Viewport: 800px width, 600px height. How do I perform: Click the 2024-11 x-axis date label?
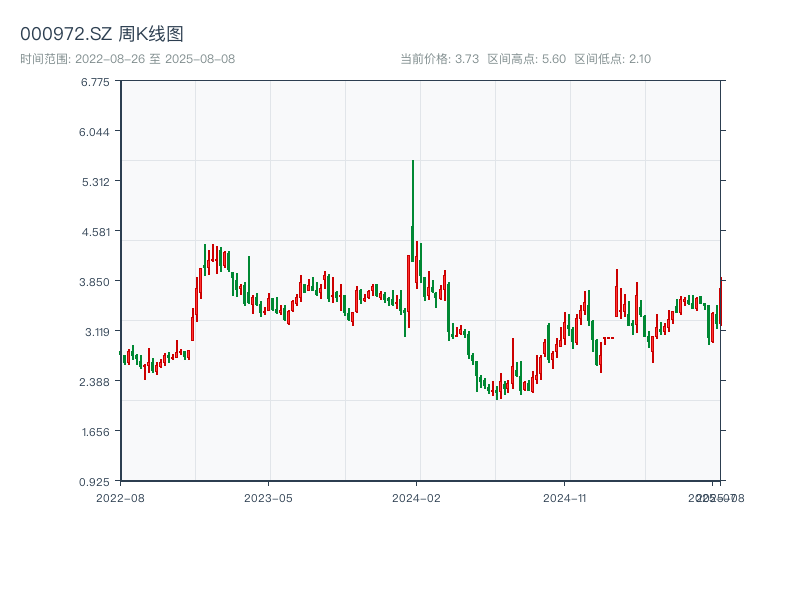coord(566,497)
